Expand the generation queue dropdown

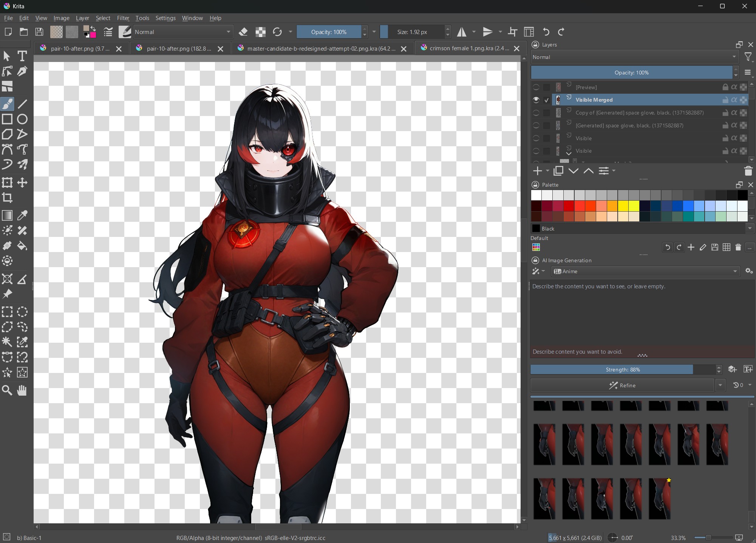(x=742, y=385)
